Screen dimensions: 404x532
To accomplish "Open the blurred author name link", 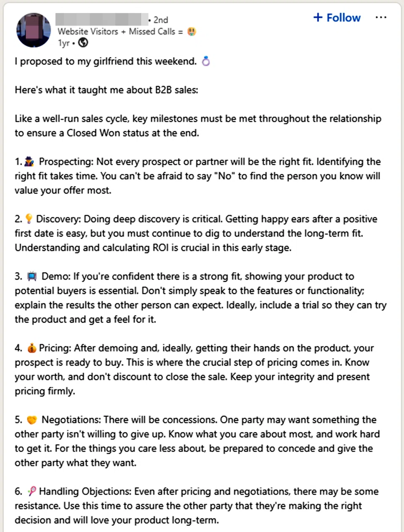I will 101,19.
